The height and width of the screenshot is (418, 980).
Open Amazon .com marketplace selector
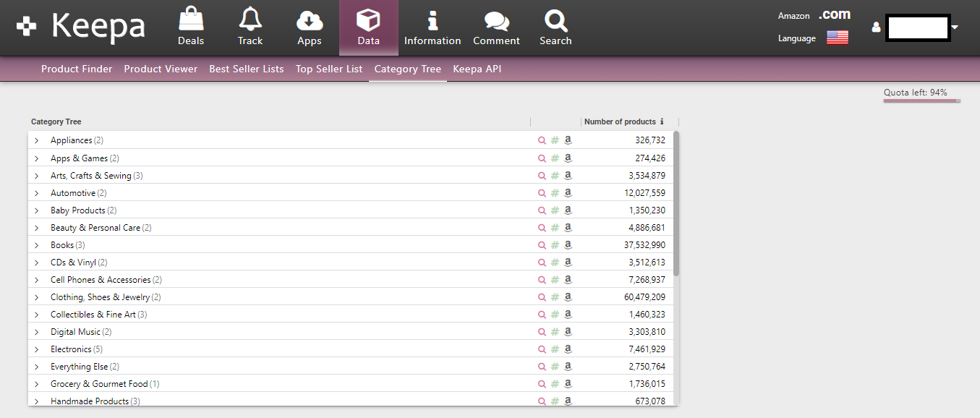pos(835,14)
